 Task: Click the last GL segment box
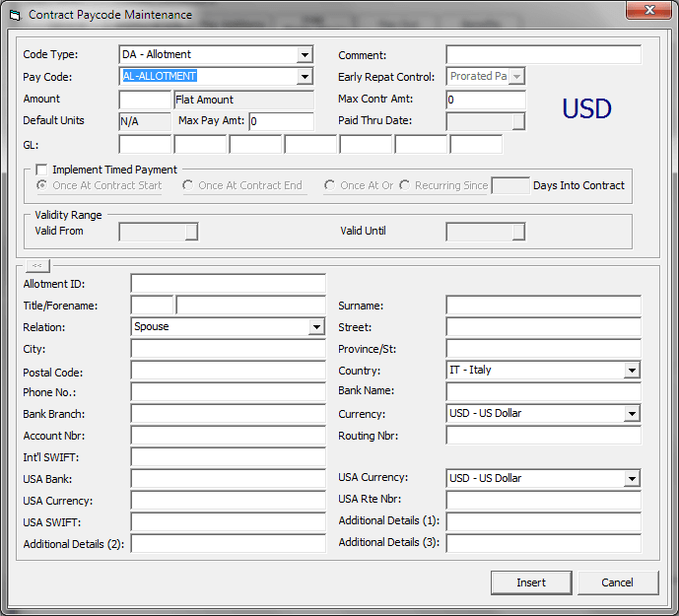[x=476, y=144]
